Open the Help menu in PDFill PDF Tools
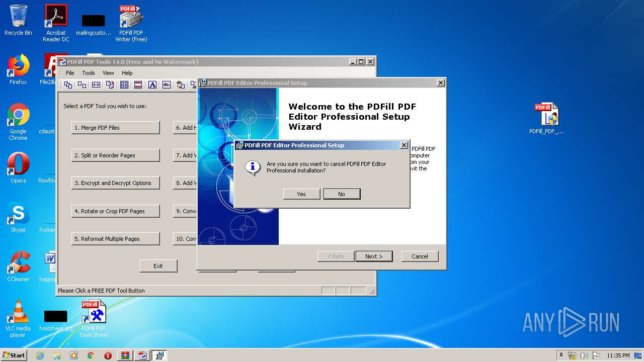Image resolution: width=644 pixels, height=362 pixels. [127, 73]
